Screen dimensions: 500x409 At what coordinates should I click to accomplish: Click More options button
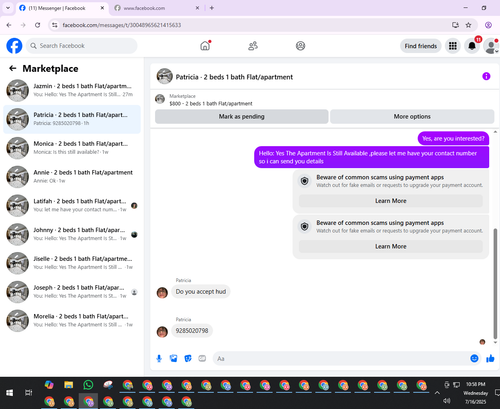coord(412,117)
